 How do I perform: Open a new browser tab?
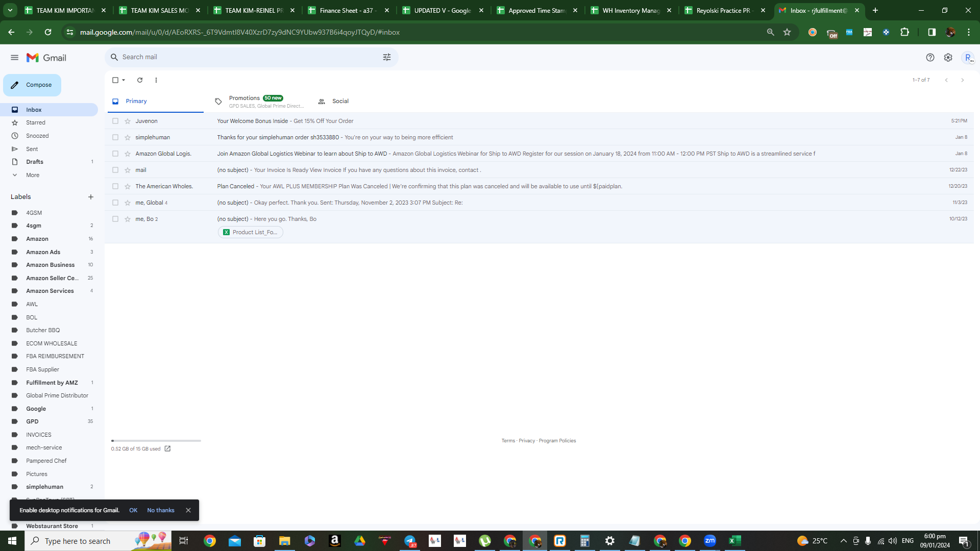[x=875, y=10]
